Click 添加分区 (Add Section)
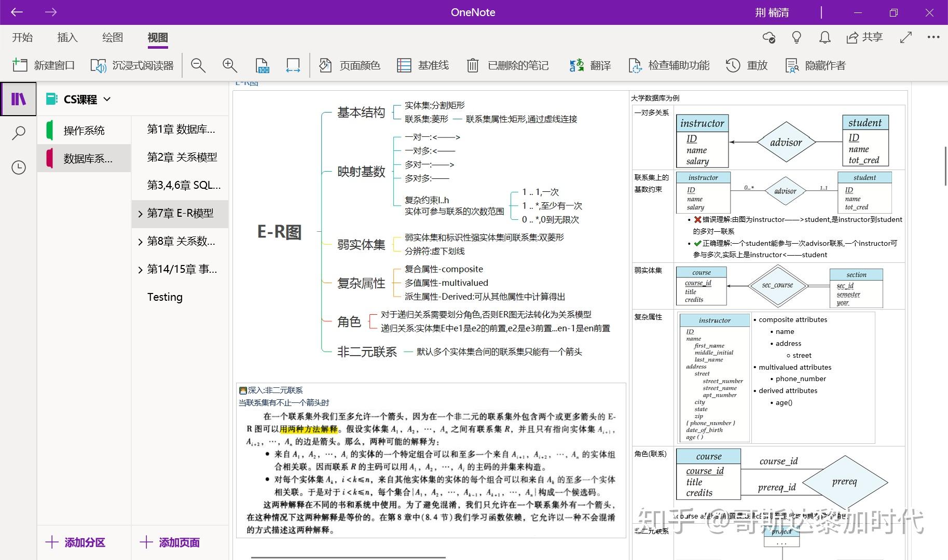 point(76,542)
